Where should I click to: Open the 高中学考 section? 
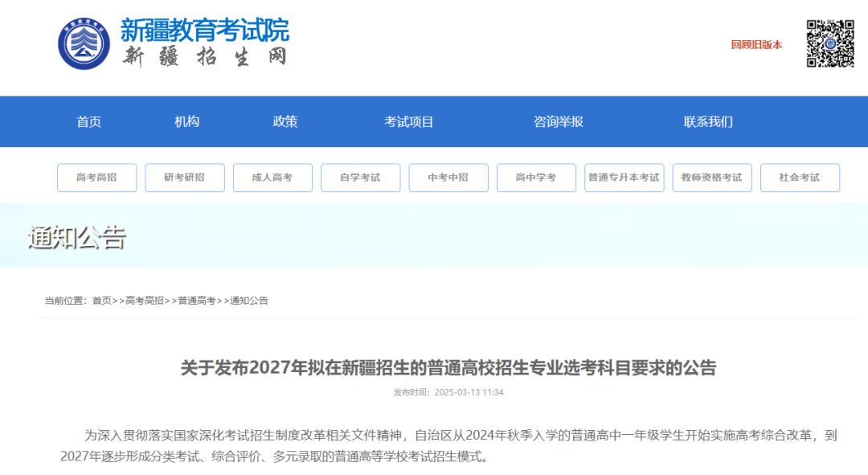(536, 178)
